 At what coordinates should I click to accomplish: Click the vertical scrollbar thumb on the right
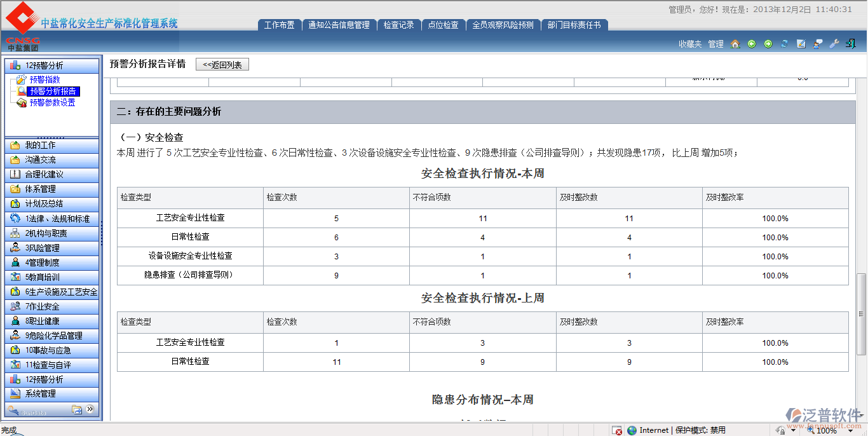pos(861,314)
